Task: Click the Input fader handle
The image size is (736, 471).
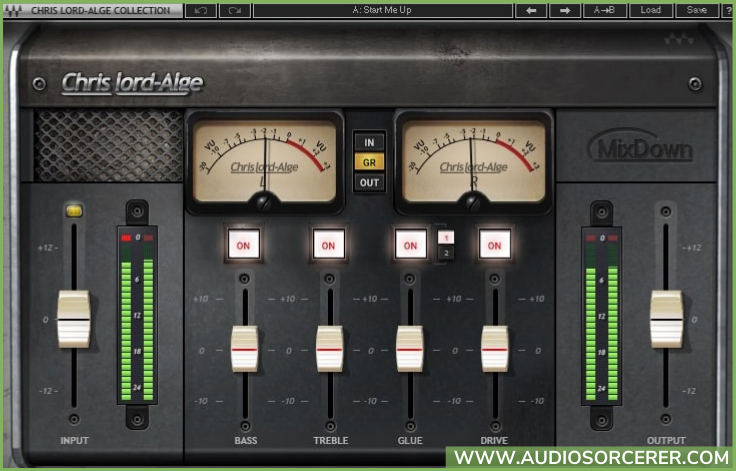Action: click(74, 319)
